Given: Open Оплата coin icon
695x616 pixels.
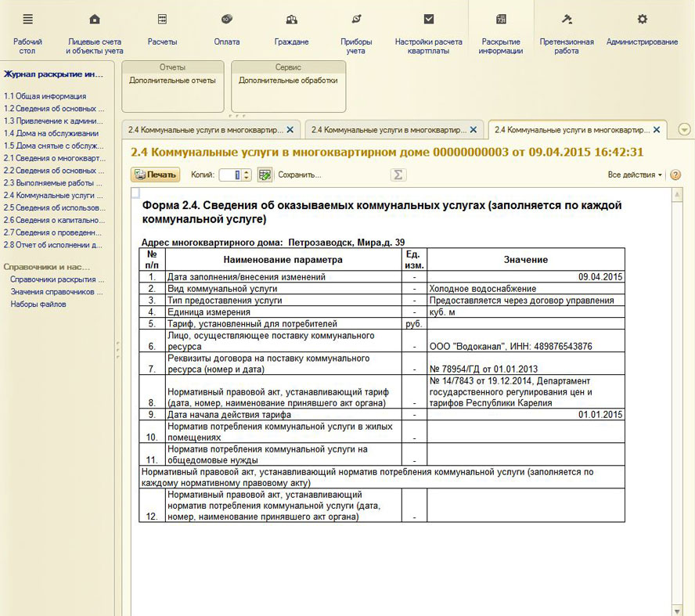Looking at the screenshot, I should tap(226, 19).
